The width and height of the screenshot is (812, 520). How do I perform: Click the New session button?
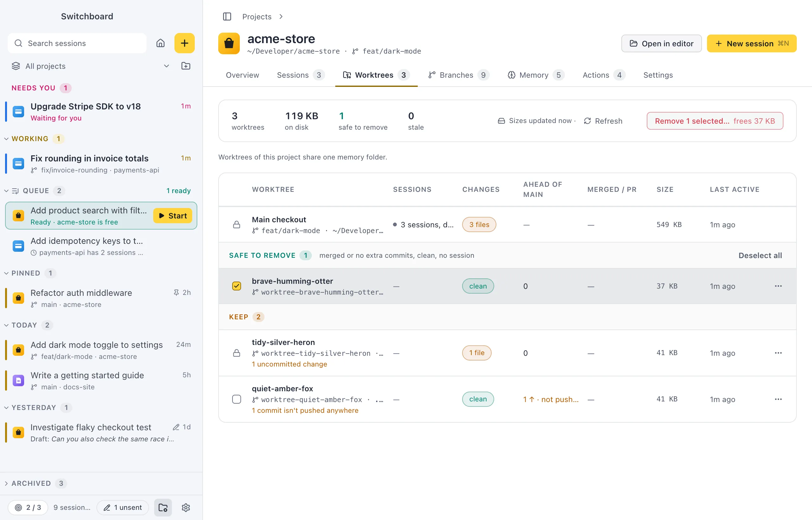coord(751,43)
